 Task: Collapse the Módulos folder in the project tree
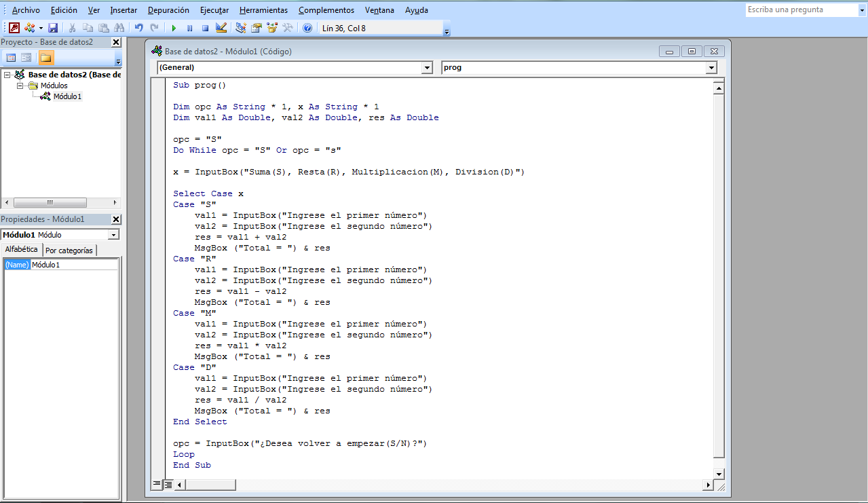pos(22,85)
